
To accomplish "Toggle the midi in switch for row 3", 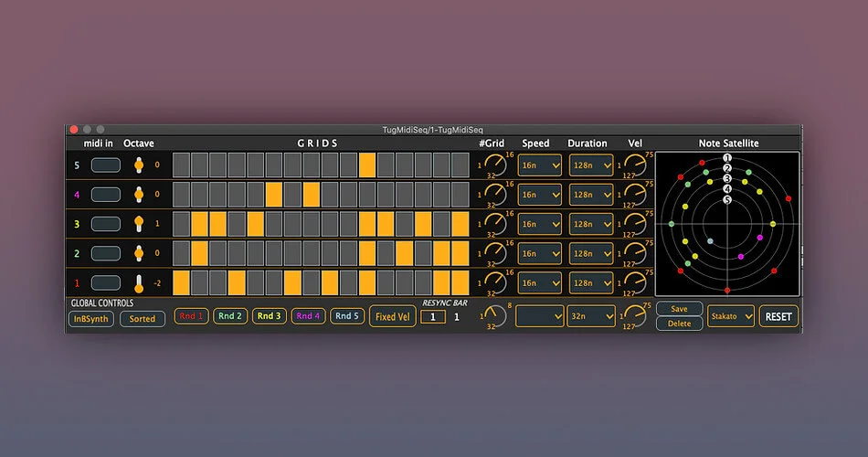I will click(x=106, y=224).
